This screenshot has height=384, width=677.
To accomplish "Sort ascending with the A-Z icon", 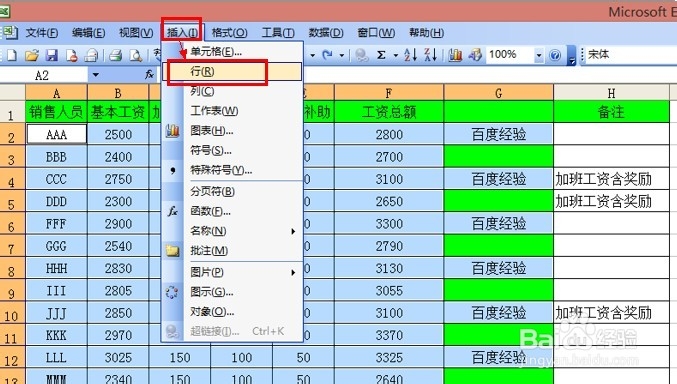I will [x=410, y=55].
